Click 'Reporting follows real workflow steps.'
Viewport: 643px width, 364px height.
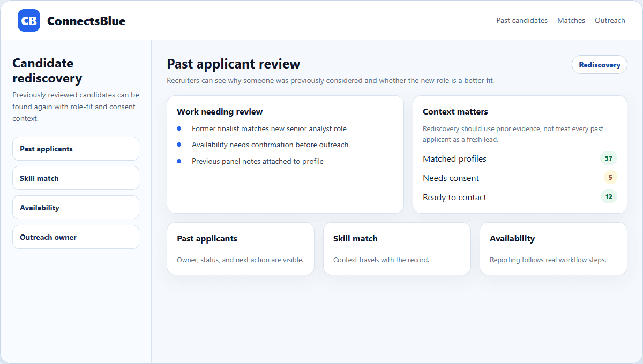(548, 260)
